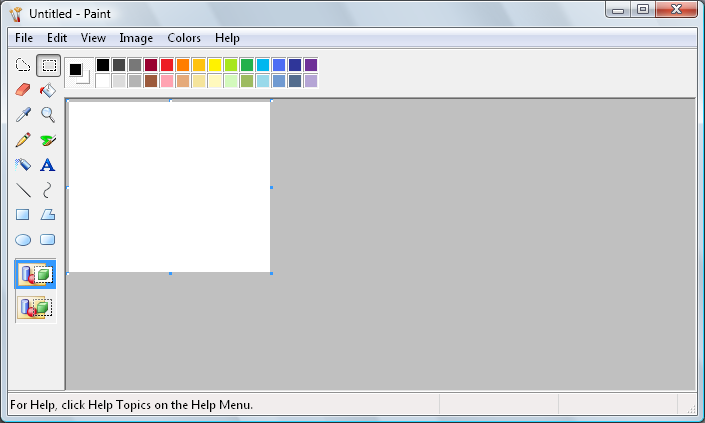This screenshot has width=705, height=423.
Task: Select the Curve tool
Action: point(48,190)
